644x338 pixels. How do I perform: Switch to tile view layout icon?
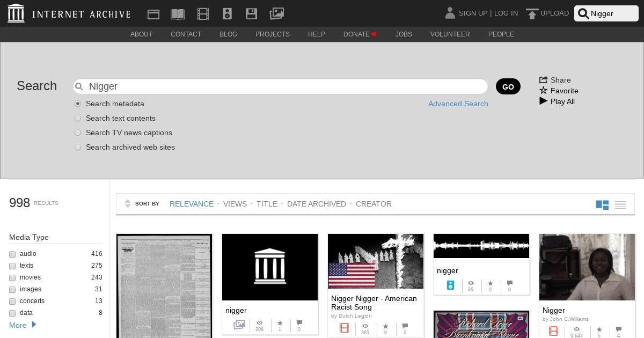coord(602,205)
